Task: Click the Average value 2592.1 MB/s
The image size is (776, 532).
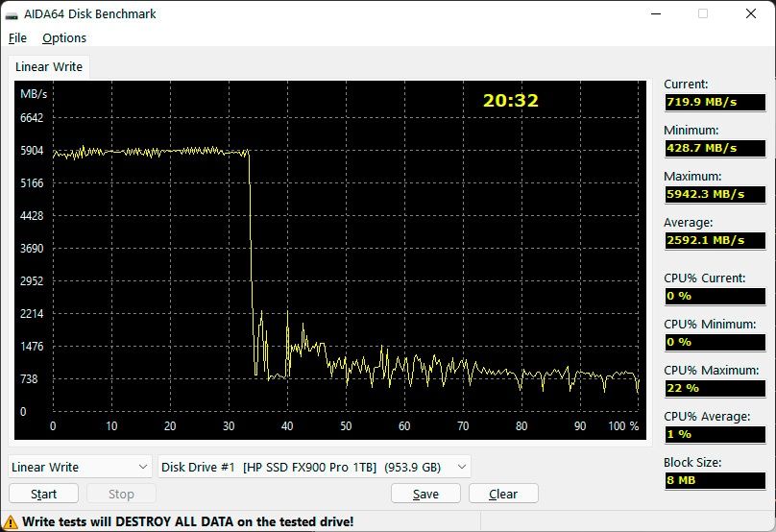Action: click(x=715, y=240)
